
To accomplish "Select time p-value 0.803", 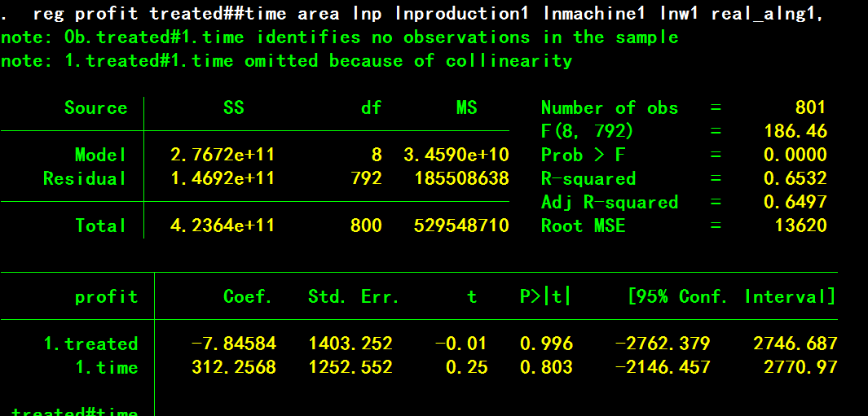I will coord(546,368).
